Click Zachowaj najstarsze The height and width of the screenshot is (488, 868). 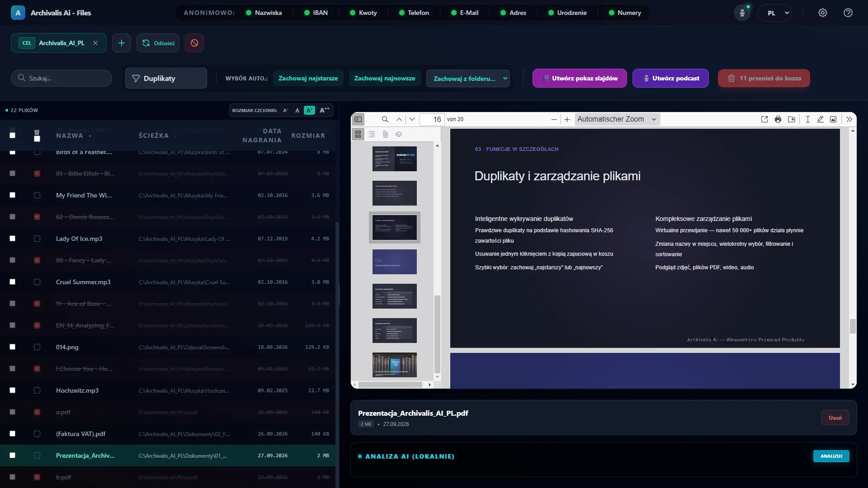308,78
